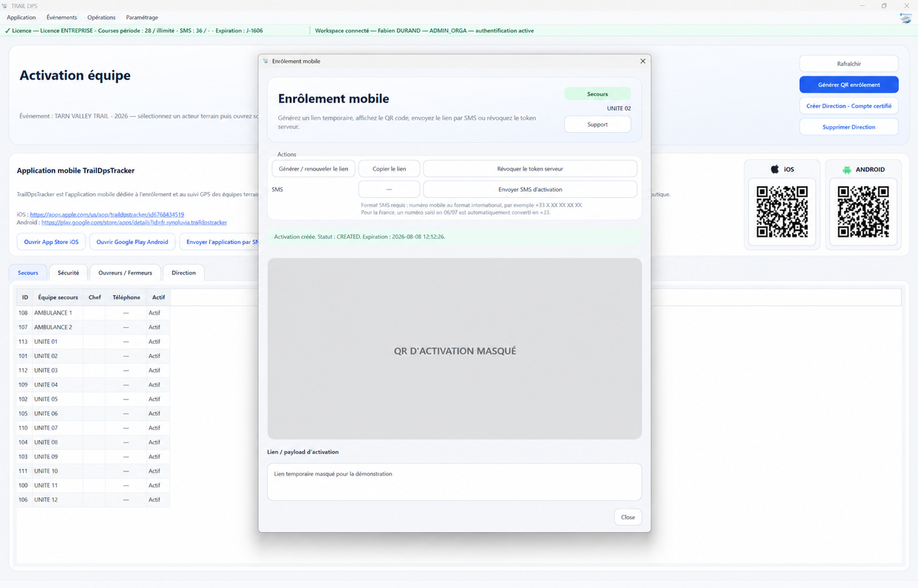Restore down the TRAIL DPS window

(x=884, y=6)
